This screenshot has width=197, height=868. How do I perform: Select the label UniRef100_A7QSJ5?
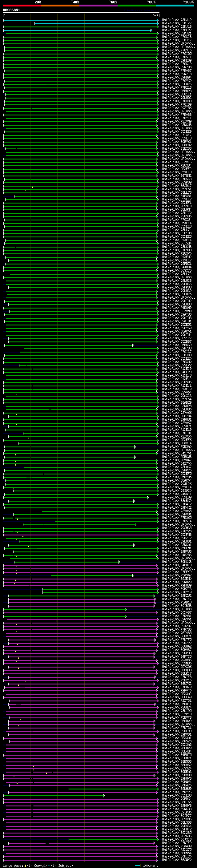click(x=177, y=50)
